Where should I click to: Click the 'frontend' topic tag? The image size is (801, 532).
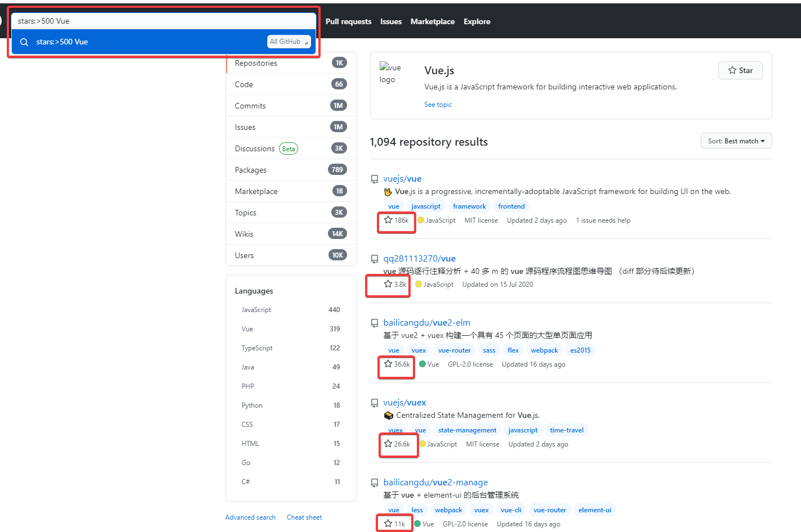[x=511, y=206]
